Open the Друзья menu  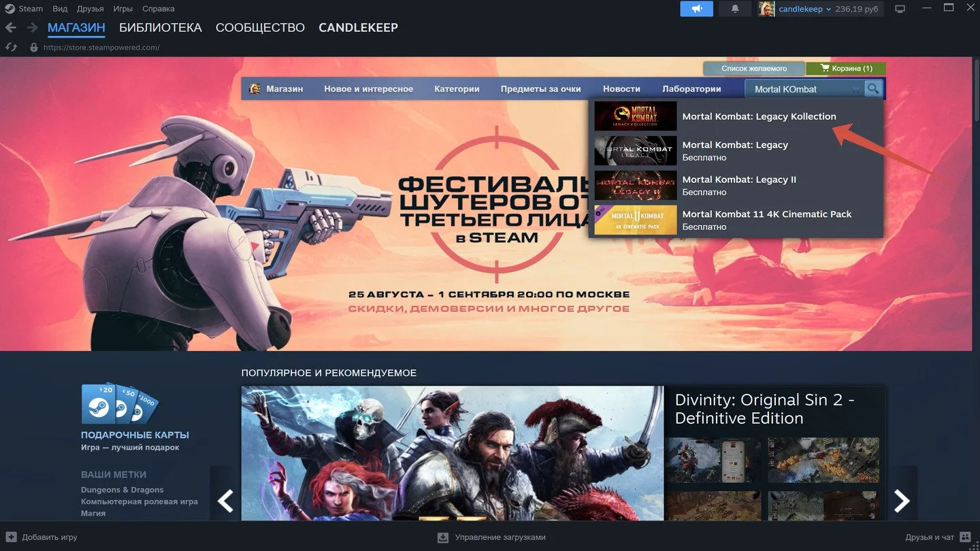pos(91,9)
